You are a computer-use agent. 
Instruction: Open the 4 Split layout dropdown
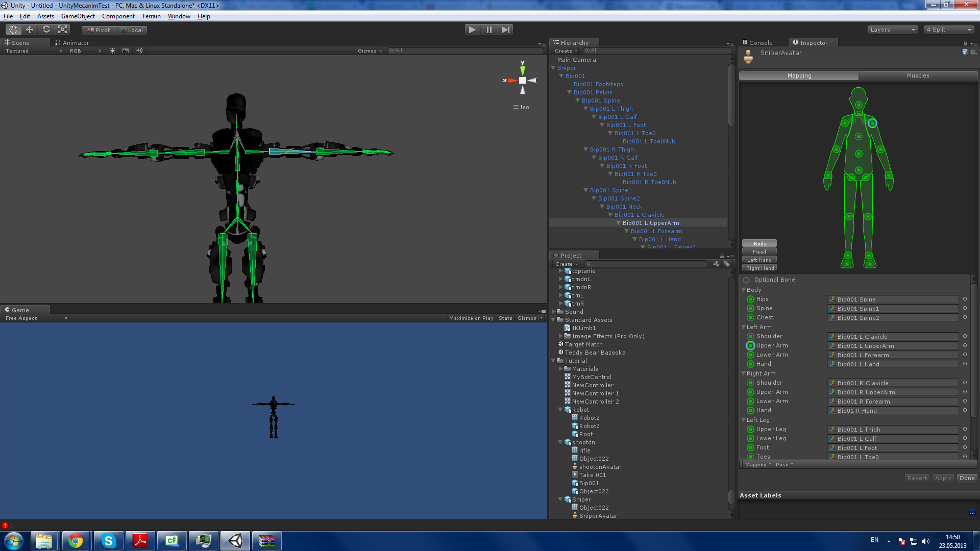click(949, 30)
